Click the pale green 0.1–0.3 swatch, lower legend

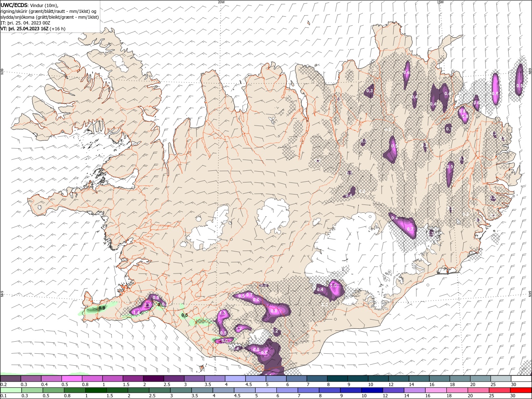[x=11, y=390]
